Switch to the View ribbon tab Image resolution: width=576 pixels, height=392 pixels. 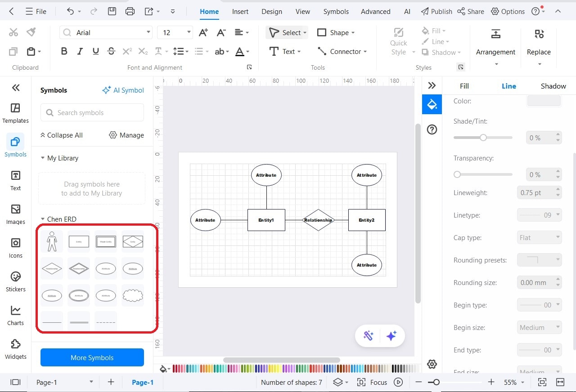303,12
